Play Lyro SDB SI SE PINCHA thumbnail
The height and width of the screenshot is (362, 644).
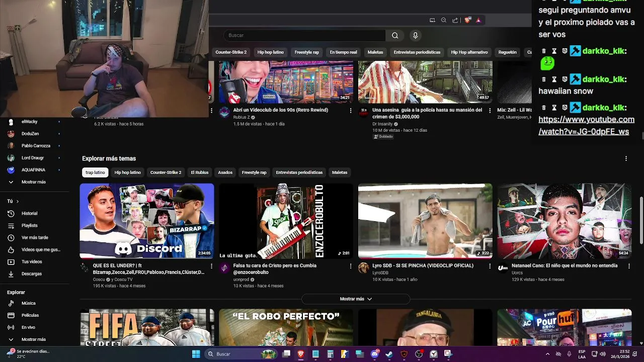tap(425, 221)
